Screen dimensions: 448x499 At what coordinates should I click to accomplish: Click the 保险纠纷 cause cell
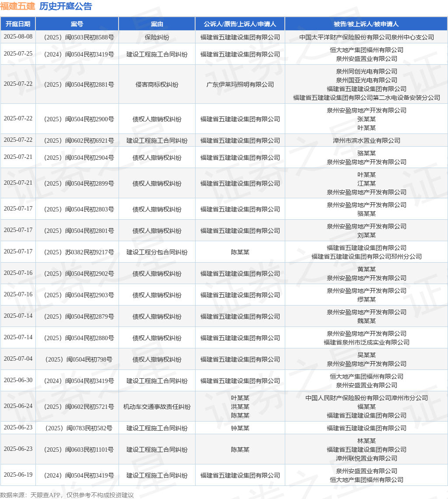(157, 37)
